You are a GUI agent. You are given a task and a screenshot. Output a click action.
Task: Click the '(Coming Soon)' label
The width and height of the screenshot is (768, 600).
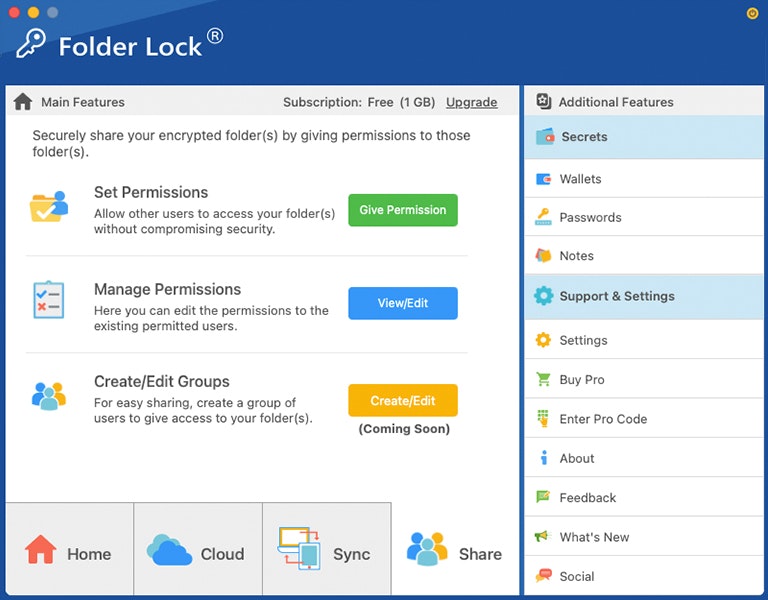[x=404, y=429]
